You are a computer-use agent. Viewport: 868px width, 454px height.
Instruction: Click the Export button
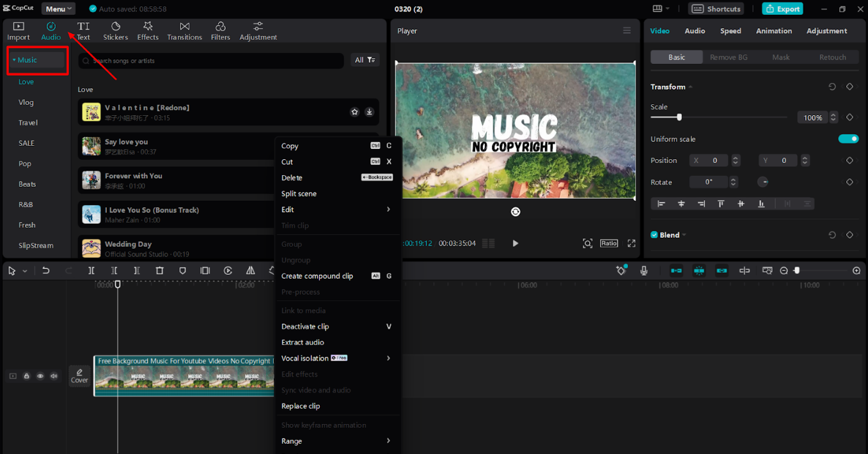783,9
